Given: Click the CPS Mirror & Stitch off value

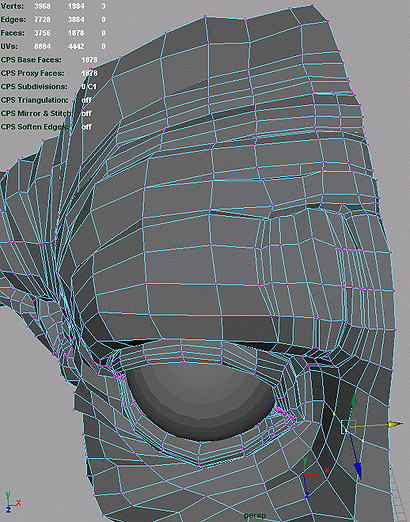Looking at the screenshot, I should pos(86,113).
